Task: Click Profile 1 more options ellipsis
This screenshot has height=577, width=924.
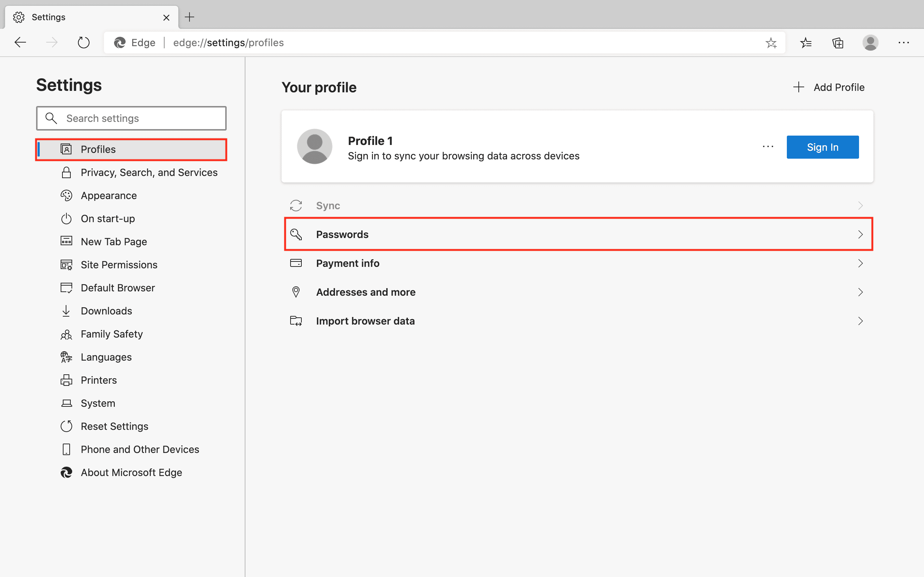Action: tap(768, 147)
